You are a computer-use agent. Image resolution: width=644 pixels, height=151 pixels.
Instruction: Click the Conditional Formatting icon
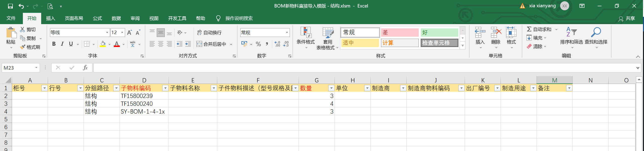tap(306, 33)
